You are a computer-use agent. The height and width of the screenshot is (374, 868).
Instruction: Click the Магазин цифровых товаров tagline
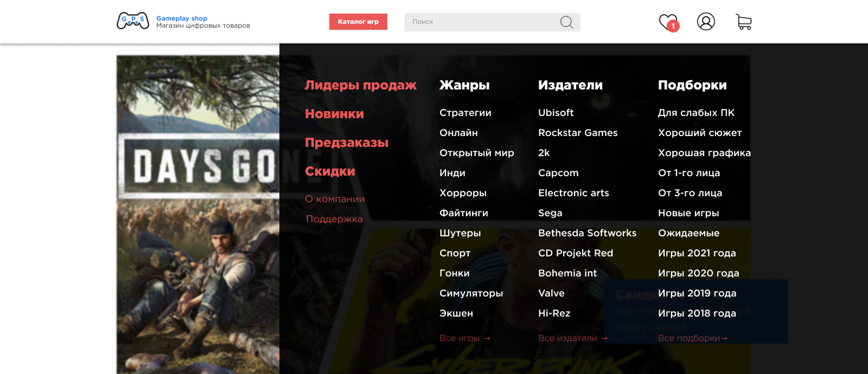click(203, 25)
